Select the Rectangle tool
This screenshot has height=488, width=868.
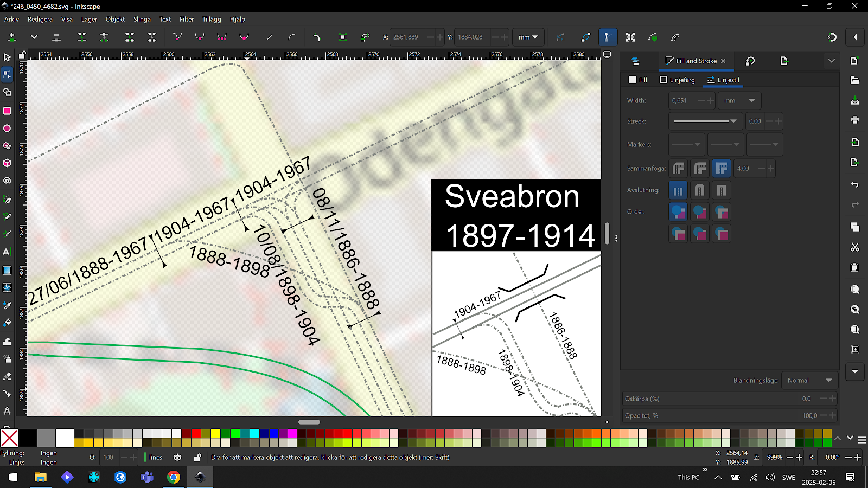(x=7, y=111)
